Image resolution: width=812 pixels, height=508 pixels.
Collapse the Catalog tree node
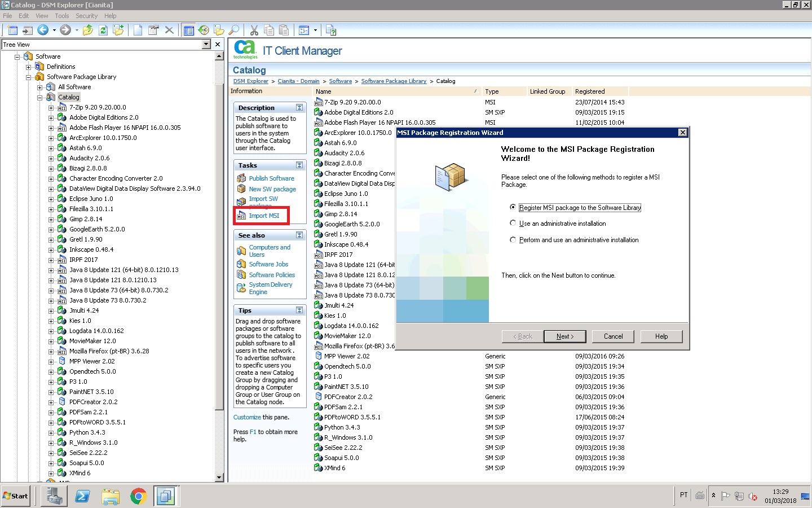click(x=39, y=98)
